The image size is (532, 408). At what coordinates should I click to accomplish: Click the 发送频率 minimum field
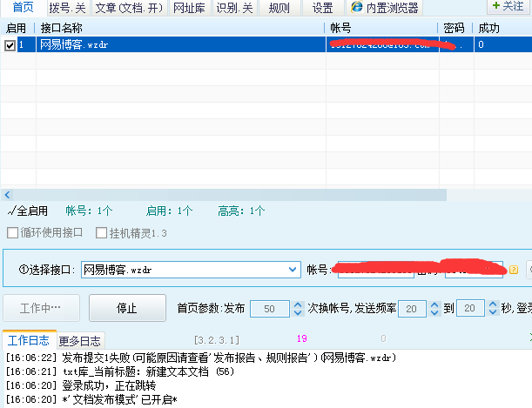(412, 308)
